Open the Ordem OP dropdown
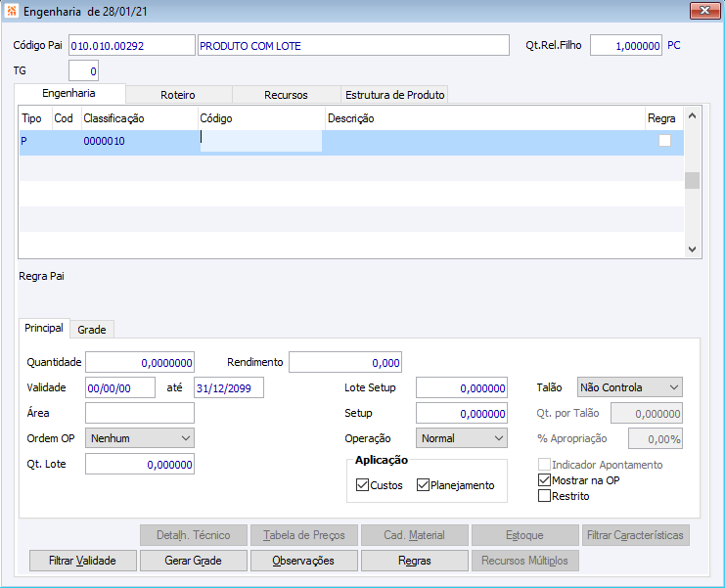This screenshot has width=725, height=588. pyautogui.click(x=140, y=438)
